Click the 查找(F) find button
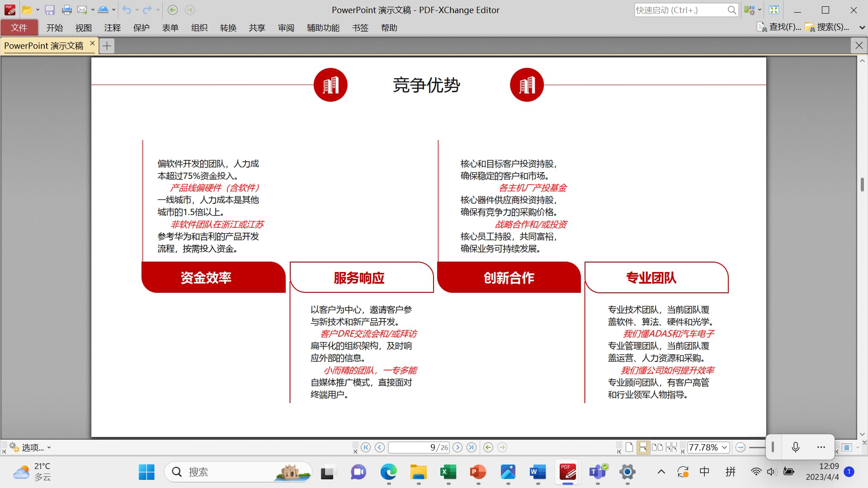Screen dimensions: 868x488 coord(779,27)
